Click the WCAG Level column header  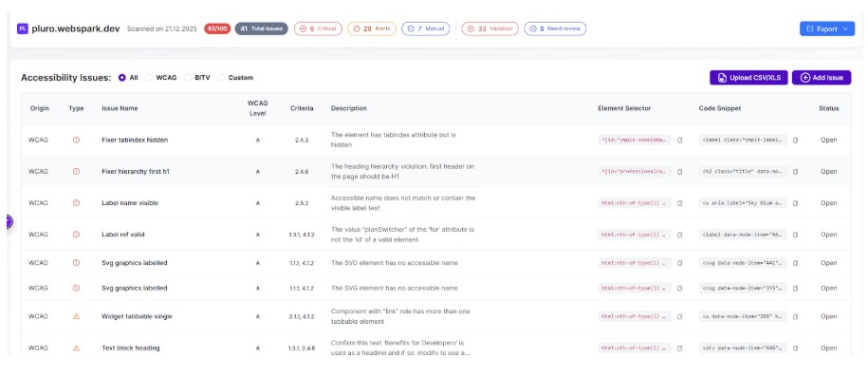click(257, 108)
